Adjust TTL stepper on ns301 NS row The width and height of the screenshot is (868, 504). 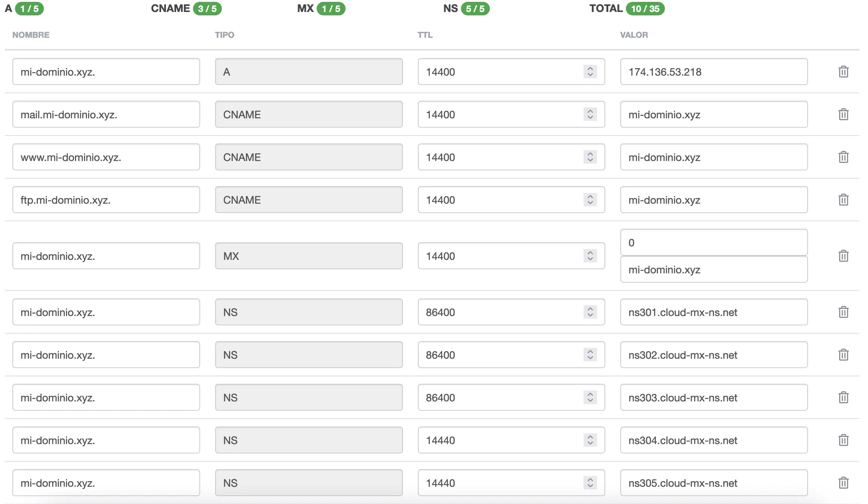click(x=590, y=312)
